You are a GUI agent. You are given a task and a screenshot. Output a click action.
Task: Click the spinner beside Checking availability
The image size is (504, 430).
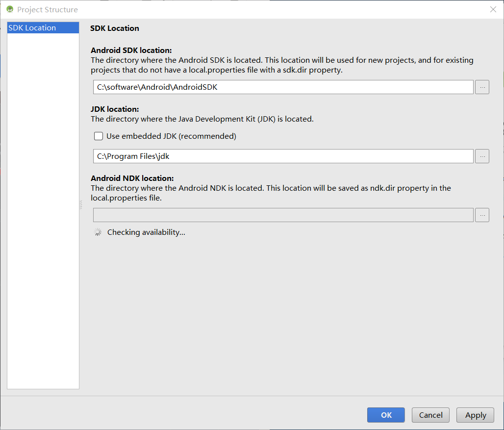tap(98, 232)
